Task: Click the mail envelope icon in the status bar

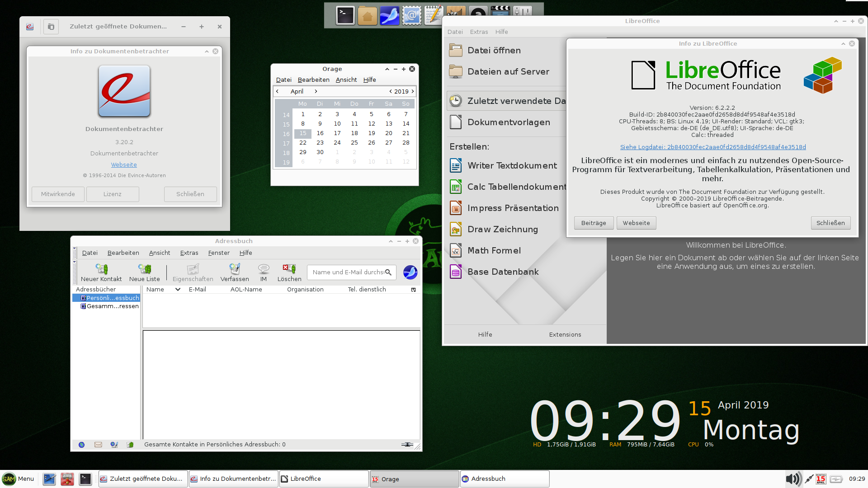Action: tap(98, 445)
